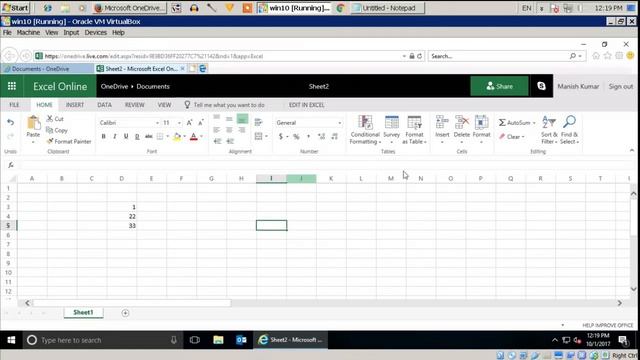This screenshot has height=360, width=640.
Task: Open the Borders dropdown arrow
Action: click(x=167, y=136)
